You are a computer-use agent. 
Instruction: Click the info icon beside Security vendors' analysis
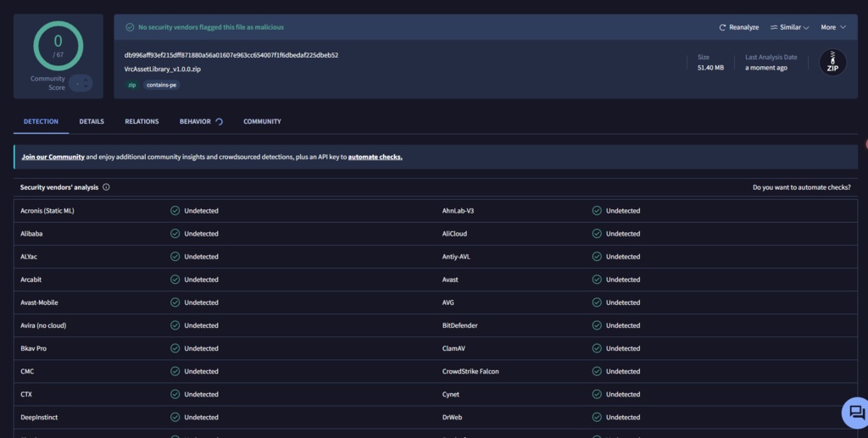(x=106, y=187)
